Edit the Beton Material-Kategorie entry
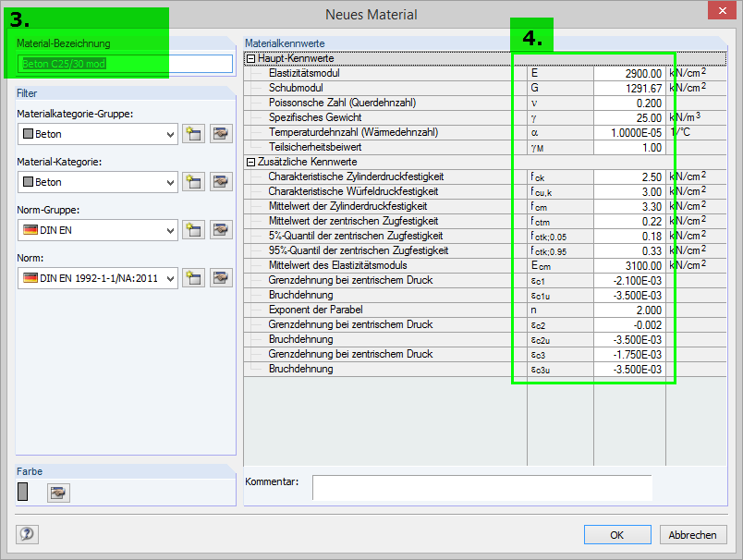 tap(219, 181)
